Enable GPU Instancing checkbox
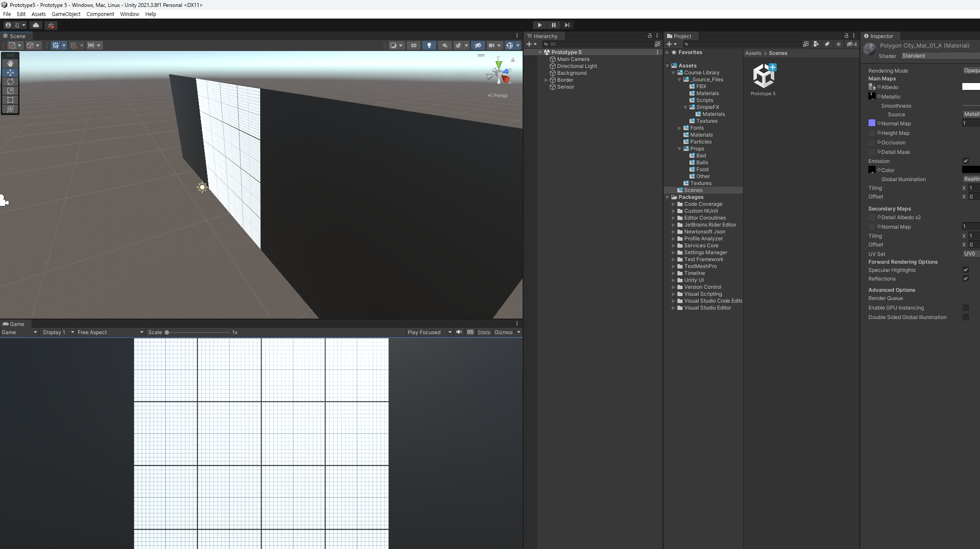The width and height of the screenshot is (980, 549). [x=965, y=308]
